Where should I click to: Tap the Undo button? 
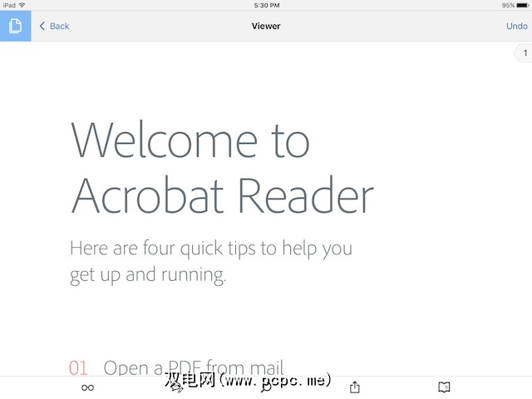point(517,26)
